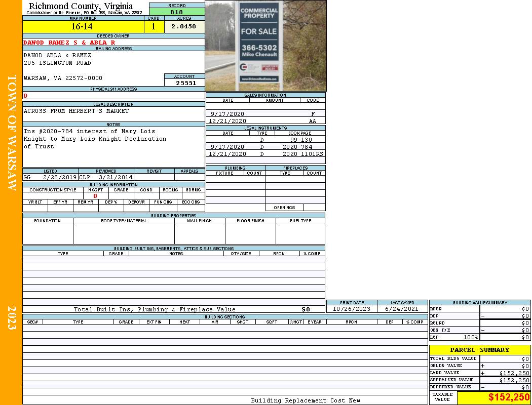Select the record number 818 field
Screen dimensions: 532x405
(x=177, y=12)
